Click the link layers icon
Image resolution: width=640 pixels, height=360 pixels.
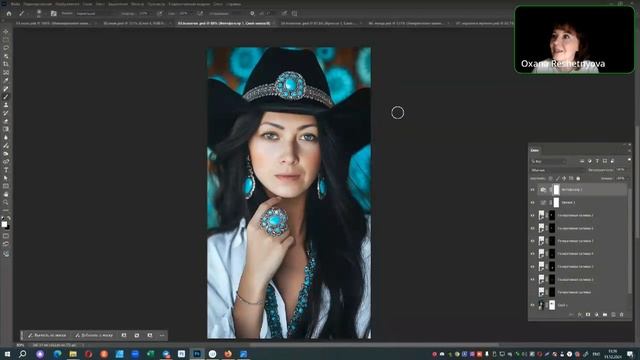571,315
